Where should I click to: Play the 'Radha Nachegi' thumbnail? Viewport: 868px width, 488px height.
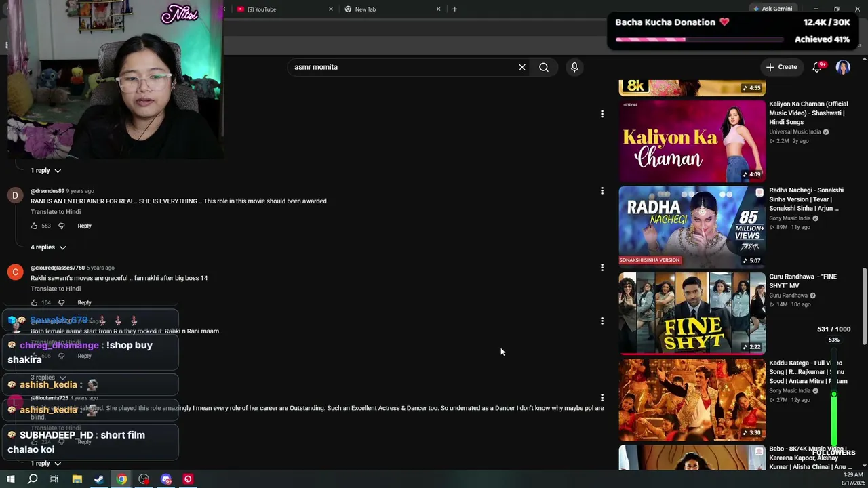pos(692,227)
